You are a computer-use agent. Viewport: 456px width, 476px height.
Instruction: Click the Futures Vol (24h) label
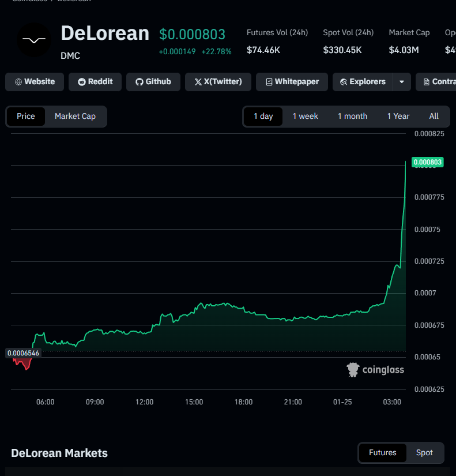pos(277,32)
